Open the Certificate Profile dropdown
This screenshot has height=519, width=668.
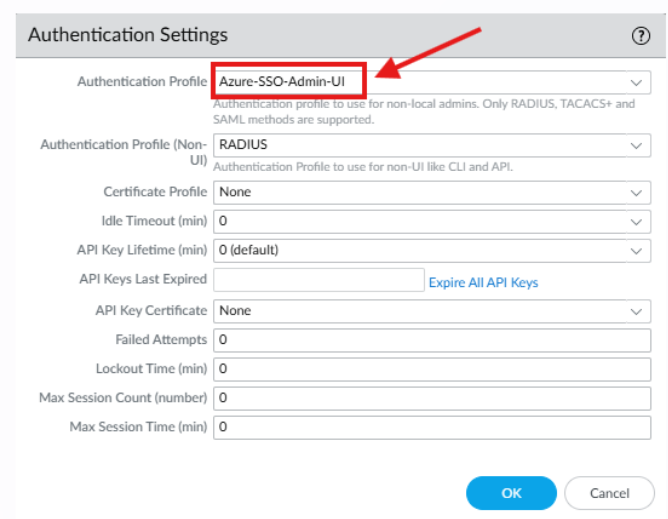[636, 192]
